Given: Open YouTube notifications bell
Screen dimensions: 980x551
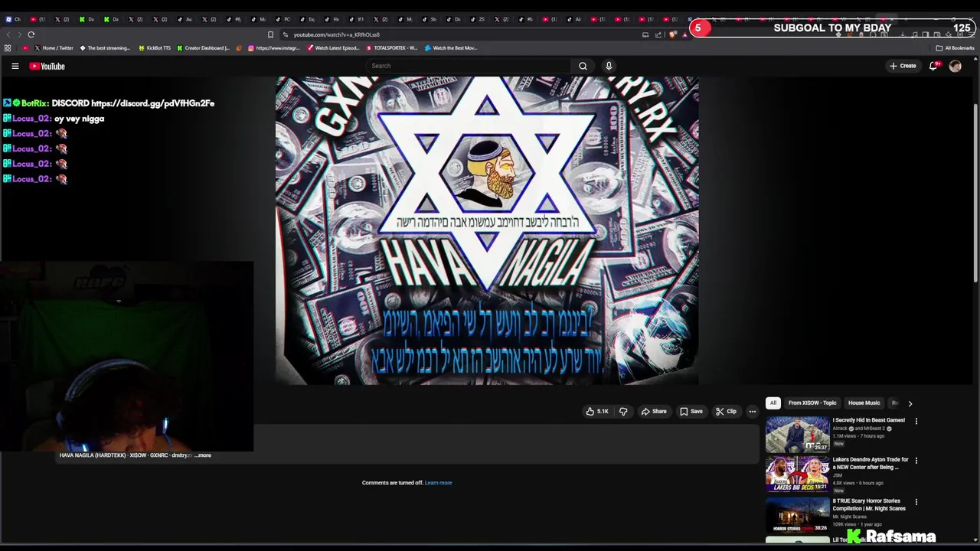Looking at the screenshot, I should 933,66.
